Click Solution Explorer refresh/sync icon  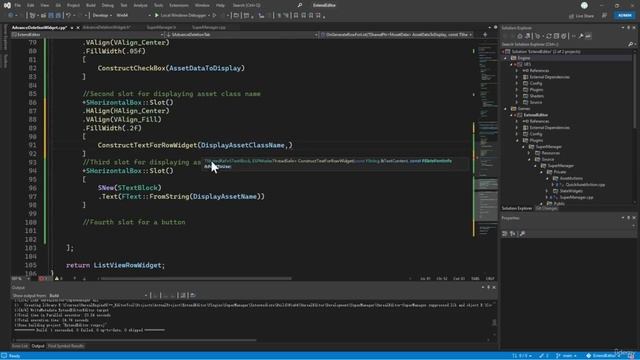click(x=549, y=36)
